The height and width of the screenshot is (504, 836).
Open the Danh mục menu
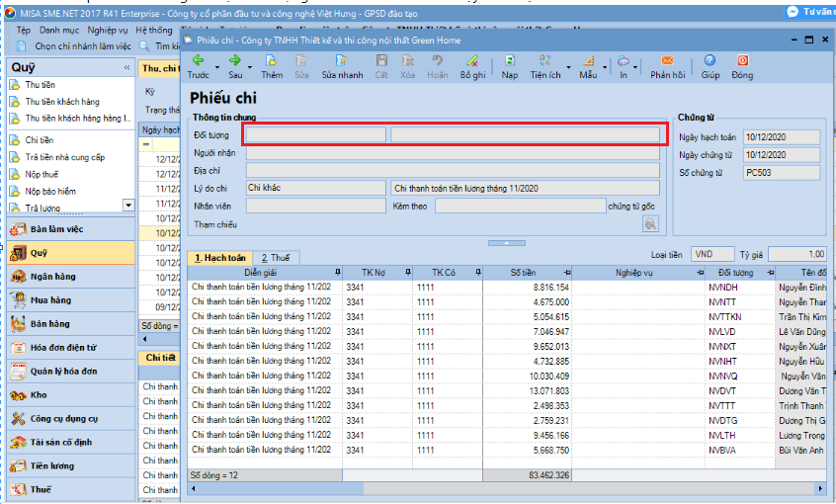pyautogui.click(x=58, y=31)
